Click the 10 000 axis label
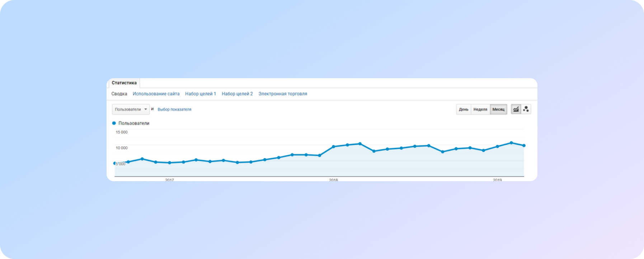 pyautogui.click(x=122, y=148)
